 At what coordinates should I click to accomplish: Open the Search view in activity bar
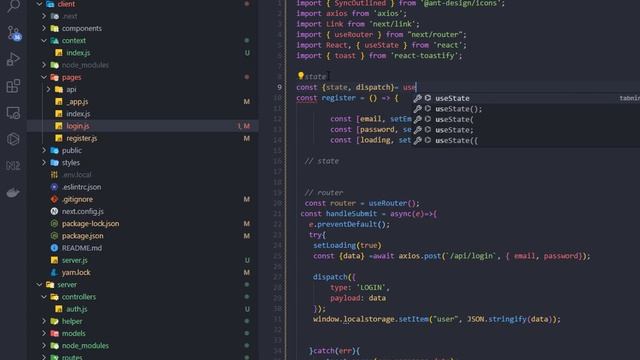coord(13,6)
